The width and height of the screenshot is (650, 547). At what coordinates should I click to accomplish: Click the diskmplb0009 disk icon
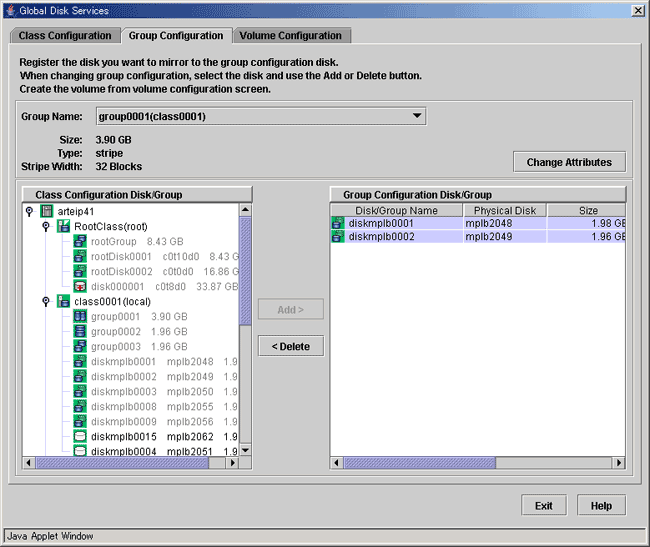80,421
